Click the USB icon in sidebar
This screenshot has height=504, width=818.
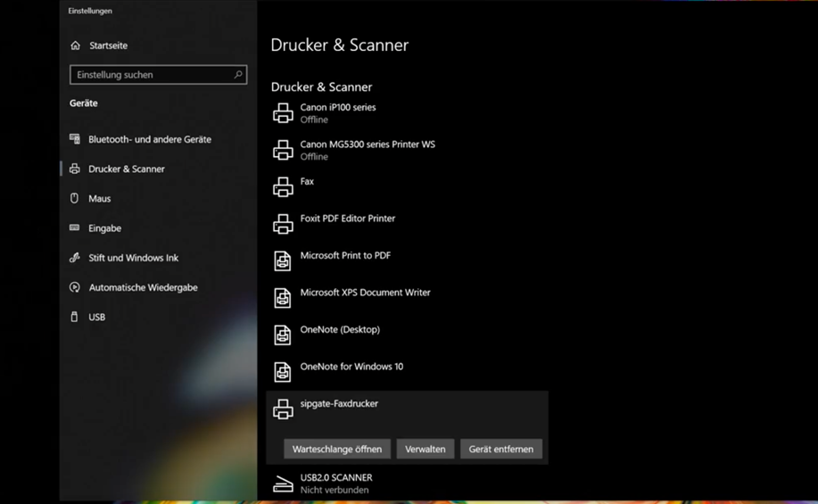pos(74,317)
